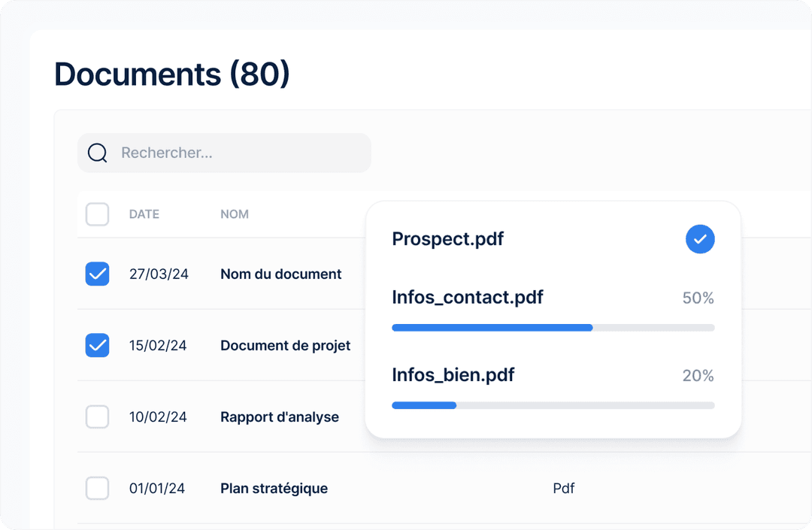Screen dimensions: 812x530
Task: Select the Plan stratégique row checkbox
Action: [x=97, y=489]
